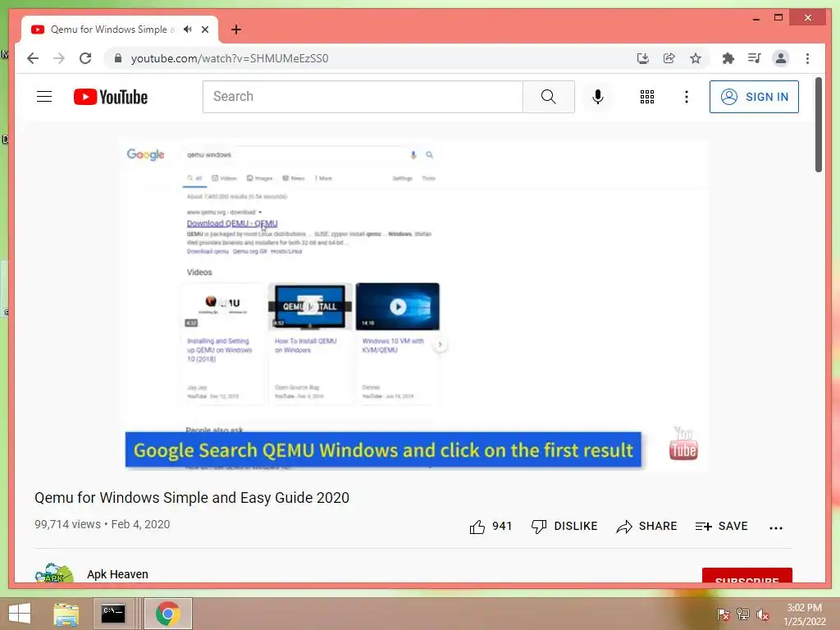Screen dimensions: 840x630
Task: Click the SHARE button
Action: click(646, 527)
